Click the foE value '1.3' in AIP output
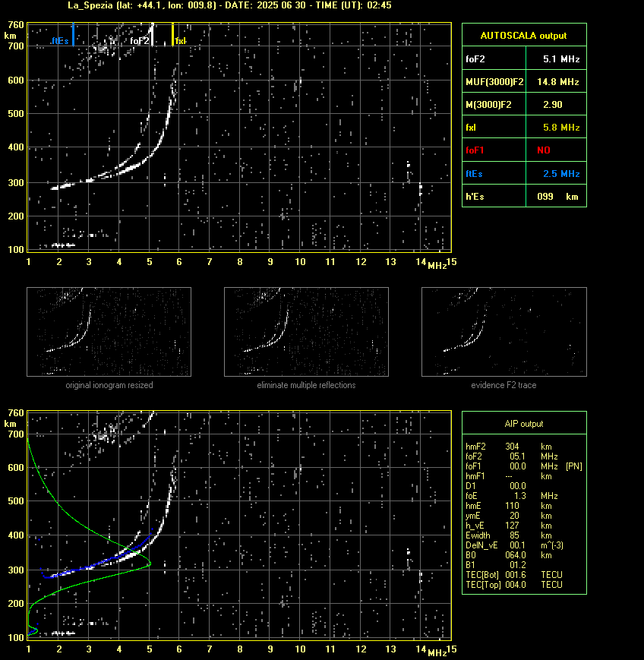 pos(520,496)
